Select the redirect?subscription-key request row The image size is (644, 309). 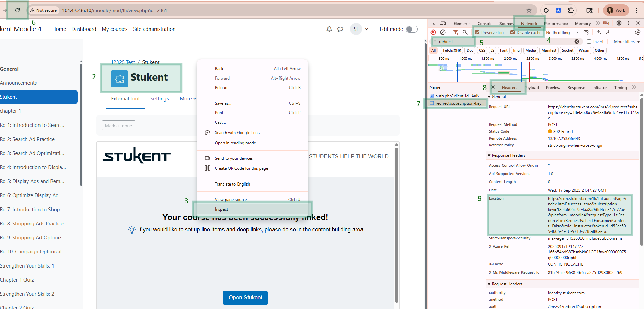tap(457, 103)
